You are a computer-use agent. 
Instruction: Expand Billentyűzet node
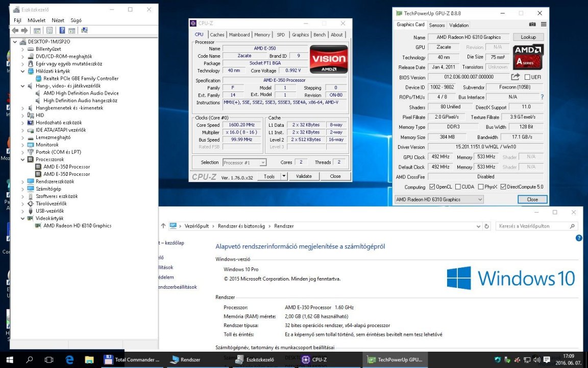click(x=22, y=49)
